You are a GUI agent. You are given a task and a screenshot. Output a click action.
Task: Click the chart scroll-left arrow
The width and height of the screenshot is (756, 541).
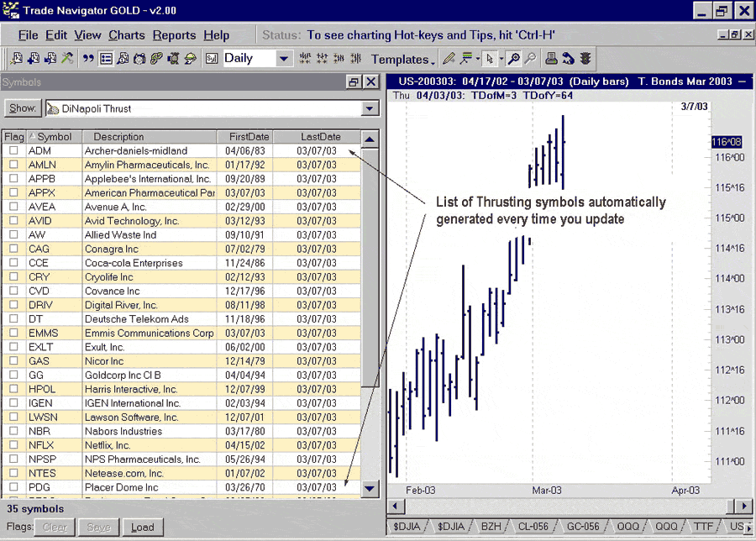(396, 507)
